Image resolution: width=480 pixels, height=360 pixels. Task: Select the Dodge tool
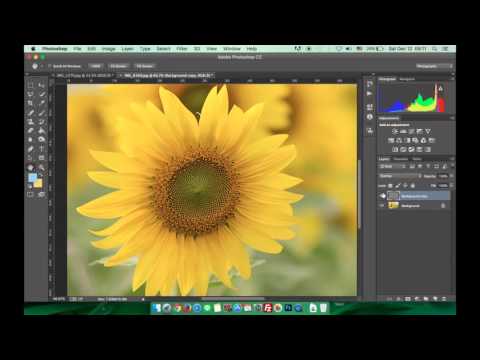pos(41,140)
